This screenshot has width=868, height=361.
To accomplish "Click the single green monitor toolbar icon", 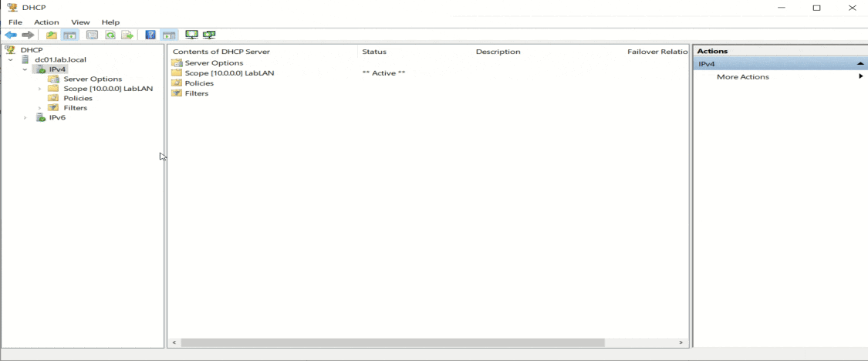I will point(191,35).
